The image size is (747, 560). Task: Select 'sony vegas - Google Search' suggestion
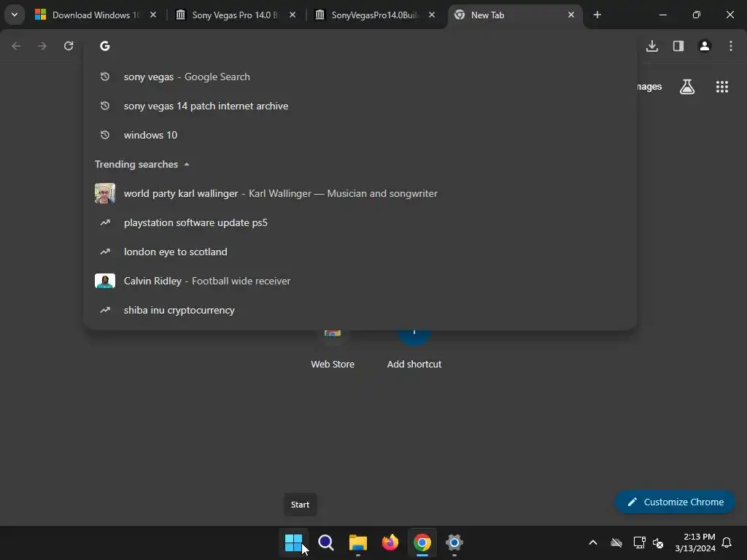(360, 77)
